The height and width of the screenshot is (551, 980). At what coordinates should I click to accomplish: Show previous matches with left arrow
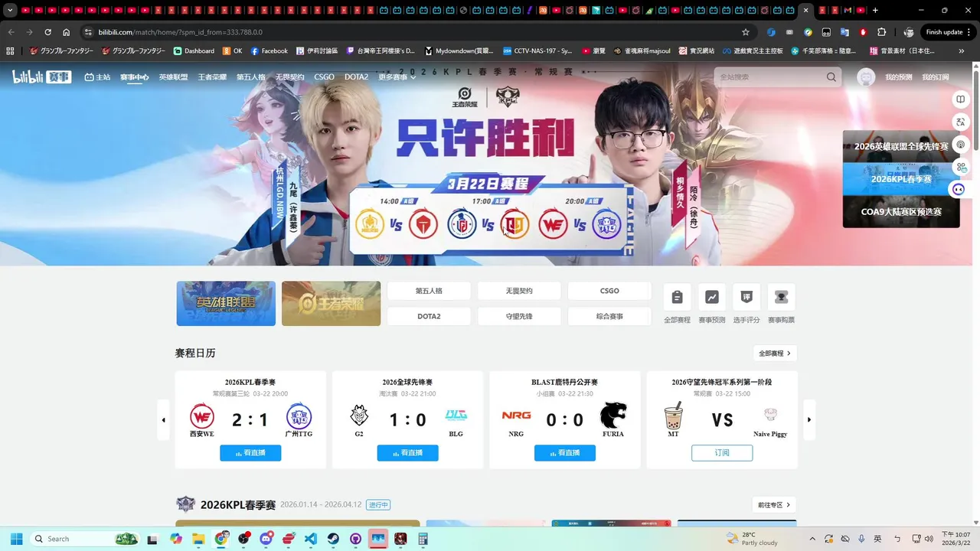(x=163, y=419)
